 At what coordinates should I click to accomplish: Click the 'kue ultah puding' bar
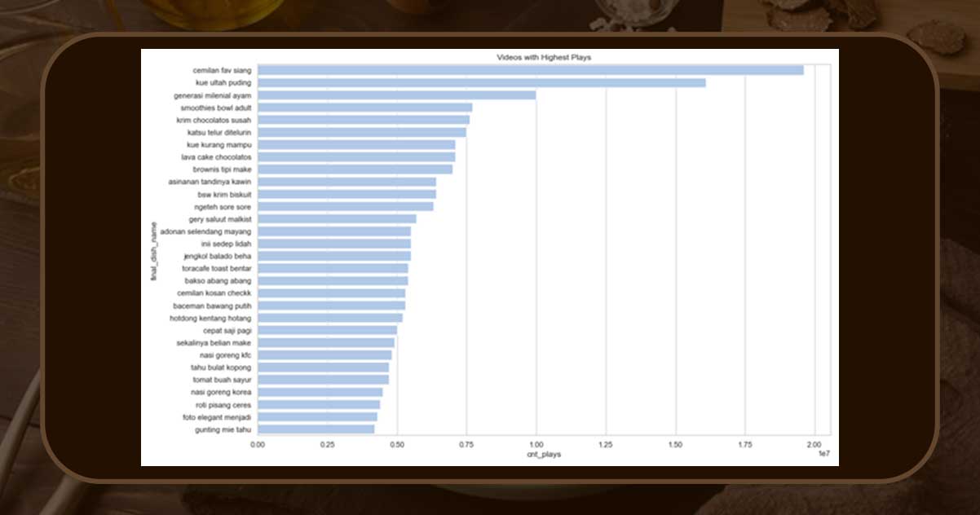[x=481, y=82]
